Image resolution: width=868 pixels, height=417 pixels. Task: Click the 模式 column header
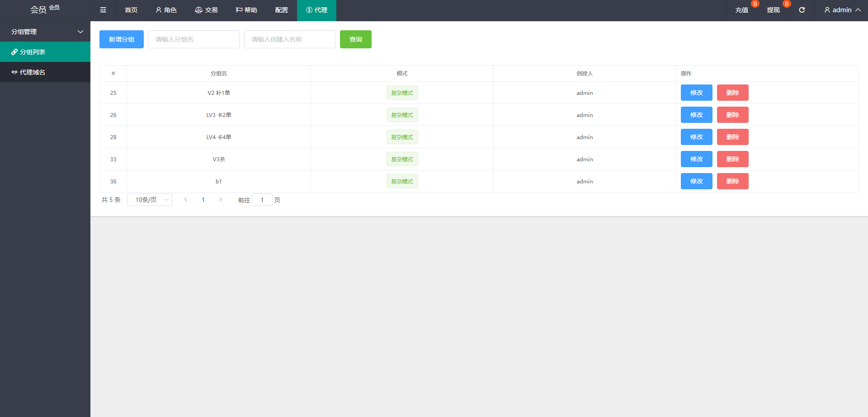(402, 73)
